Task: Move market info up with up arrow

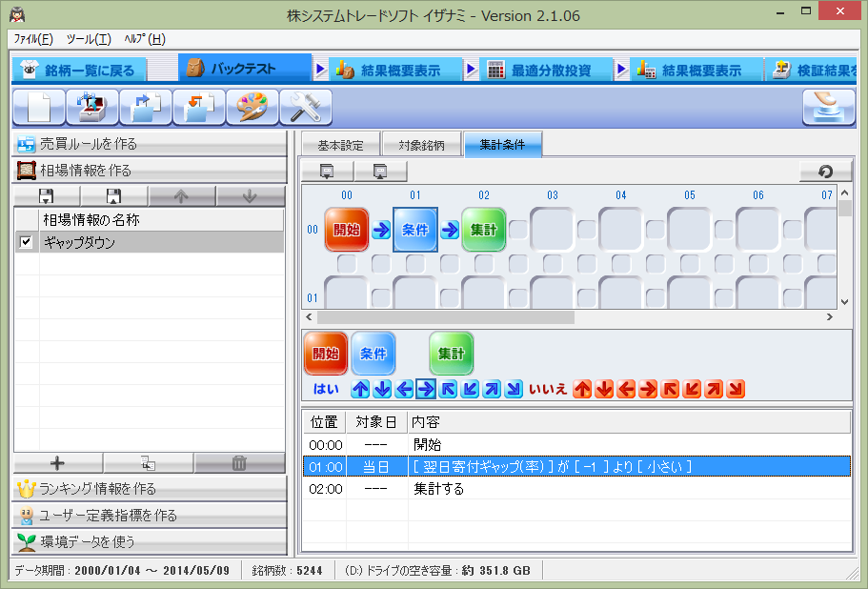Action: [182, 196]
